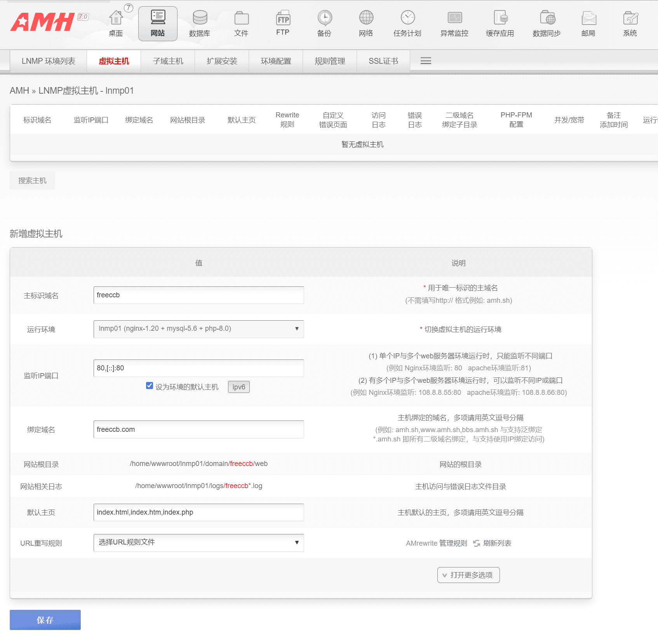This screenshot has height=644, width=658.
Task: Expand the hamburger menu next to SSL证书
Action: pyautogui.click(x=425, y=61)
